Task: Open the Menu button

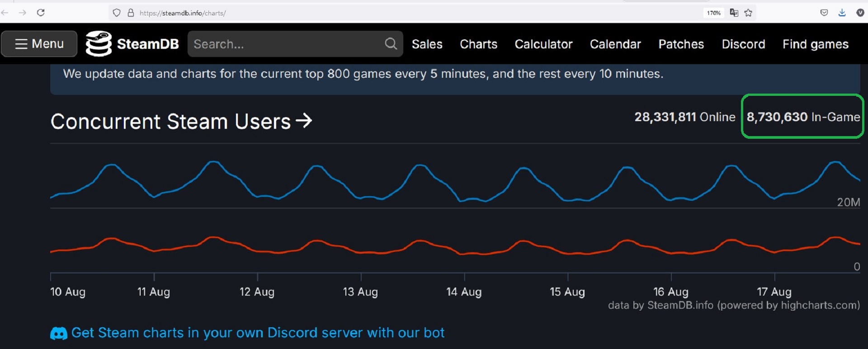Action: (39, 44)
